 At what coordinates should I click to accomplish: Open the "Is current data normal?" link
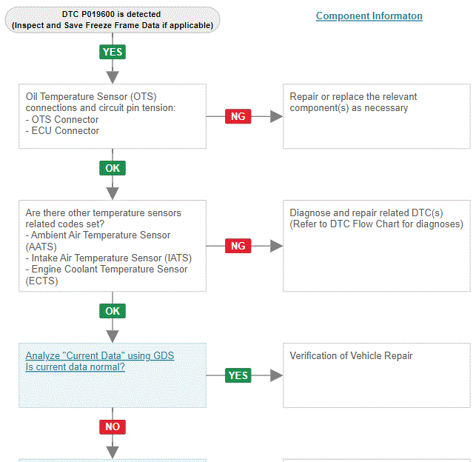click(75, 366)
